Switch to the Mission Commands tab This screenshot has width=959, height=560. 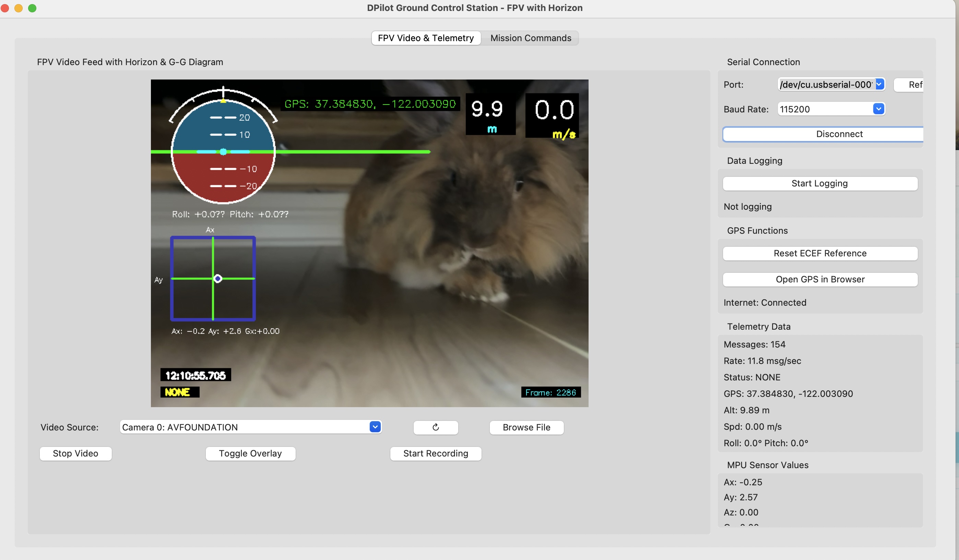coord(531,38)
